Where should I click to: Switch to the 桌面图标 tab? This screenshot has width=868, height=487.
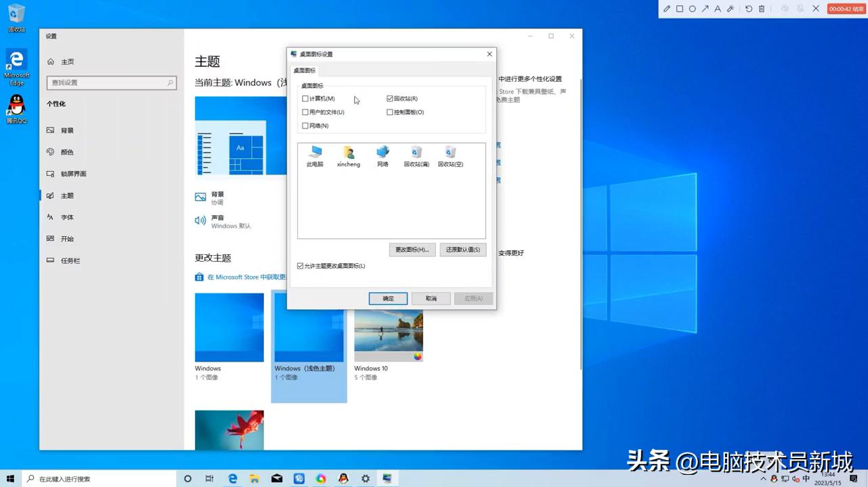coord(305,70)
